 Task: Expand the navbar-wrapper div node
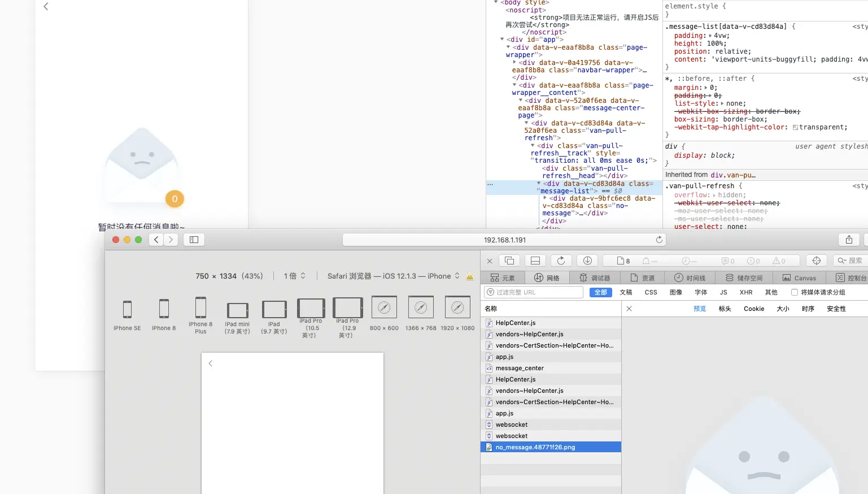tap(514, 62)
